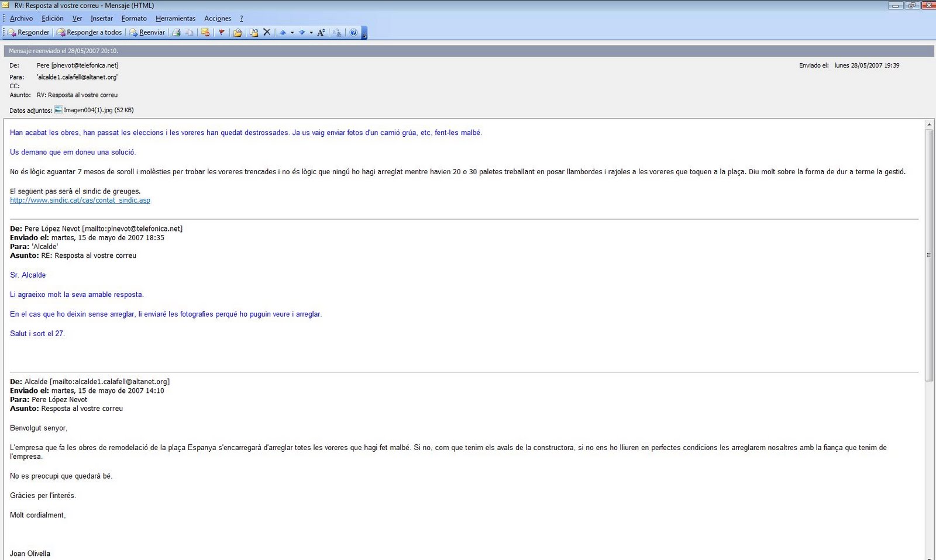
Task: Open the toolbar options chevron
Action: point(364,33)
